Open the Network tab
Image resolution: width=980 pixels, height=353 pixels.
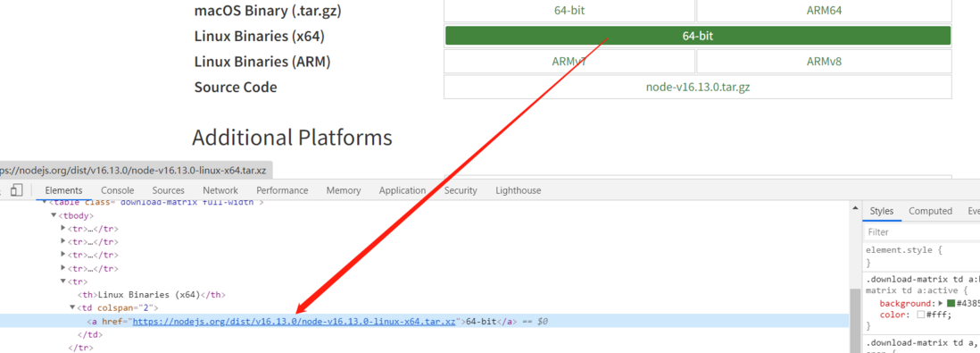click(x=220, y=190)
